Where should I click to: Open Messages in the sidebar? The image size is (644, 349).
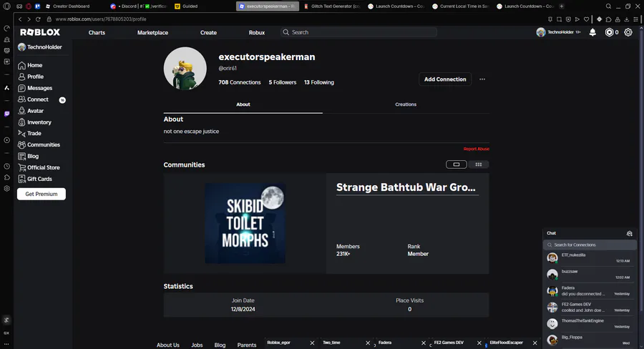(x=35, y=88)
